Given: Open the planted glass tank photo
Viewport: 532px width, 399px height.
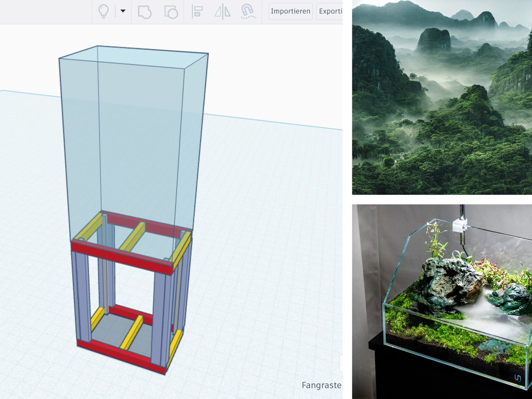Looking at the screenshot, I should coord(442,301).
